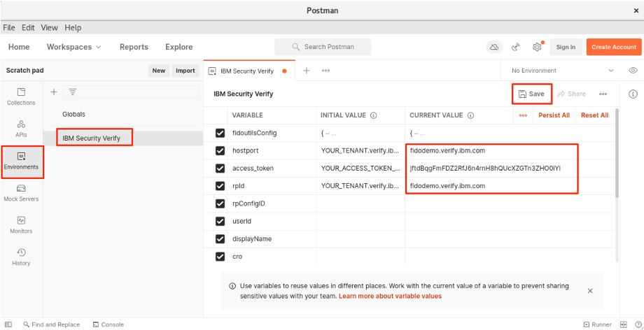The height and width of the screenshot is (330, 644).
Task: Uncheck the rpConfigID variable checkbox
Action: click(220, 203)
